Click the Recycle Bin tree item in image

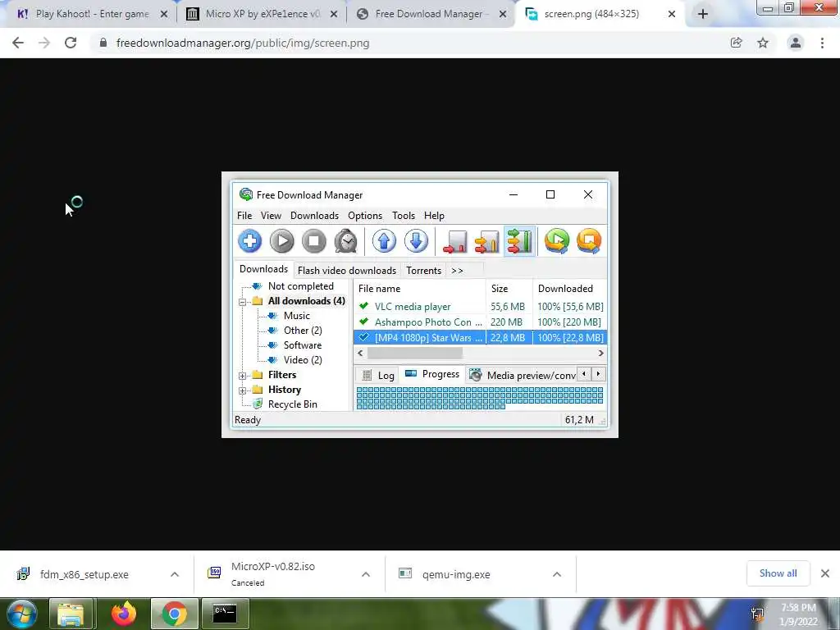point(286,404)
